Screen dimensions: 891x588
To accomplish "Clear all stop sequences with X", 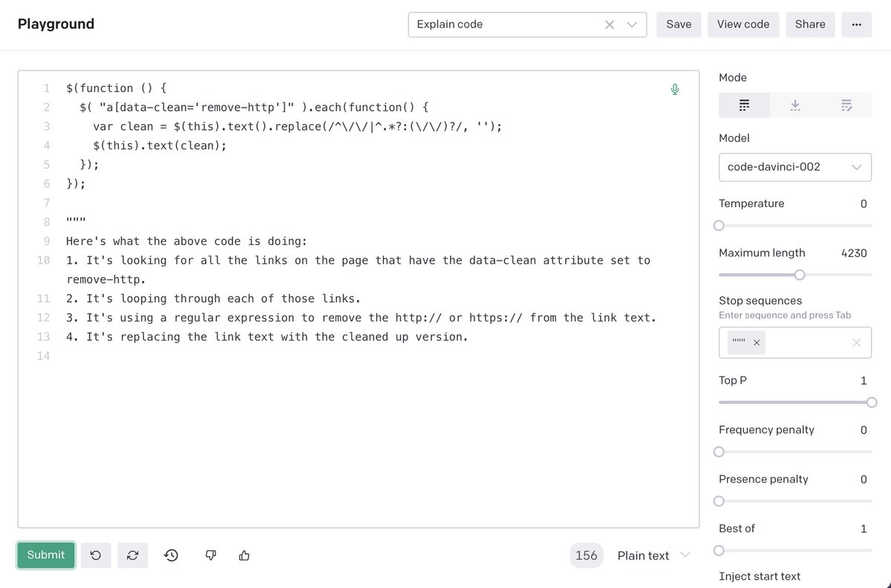I will (857, 342).
